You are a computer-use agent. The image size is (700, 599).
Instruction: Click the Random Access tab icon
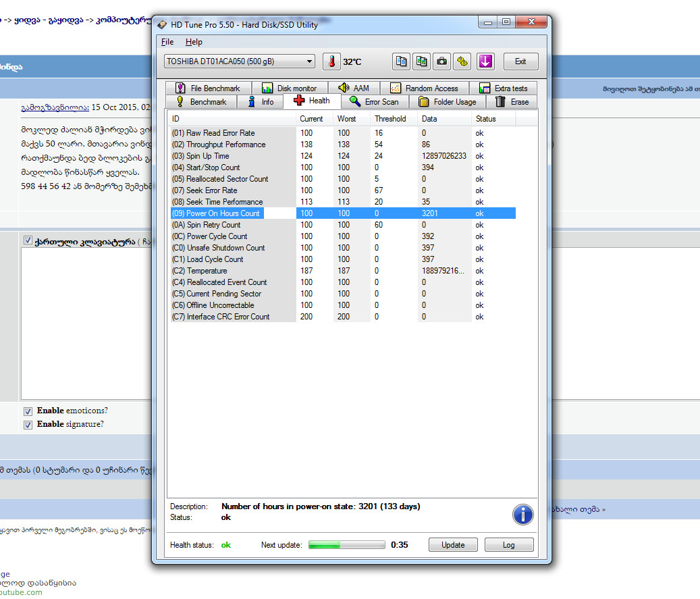395,88
